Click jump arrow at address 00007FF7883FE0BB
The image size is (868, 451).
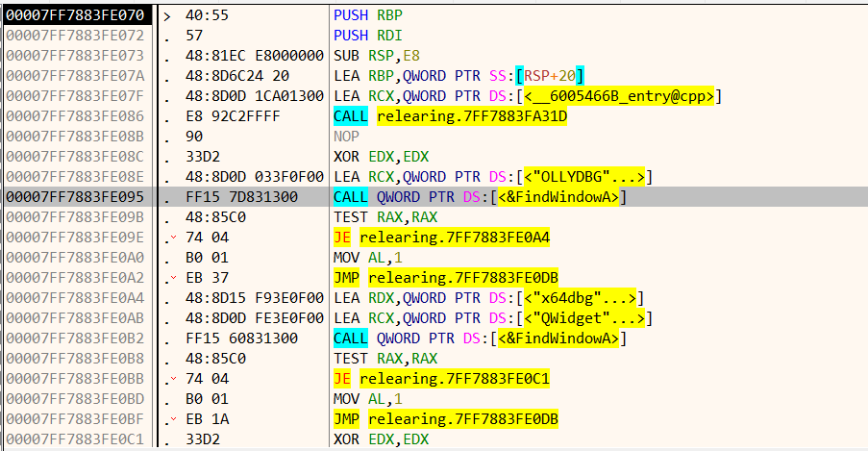coord(173,379)
